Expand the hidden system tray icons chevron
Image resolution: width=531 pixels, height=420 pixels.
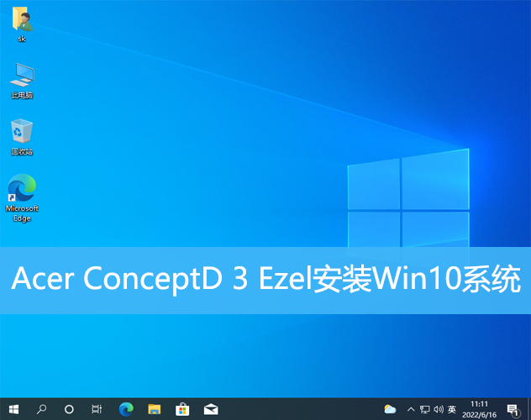[x=410, y=409]
